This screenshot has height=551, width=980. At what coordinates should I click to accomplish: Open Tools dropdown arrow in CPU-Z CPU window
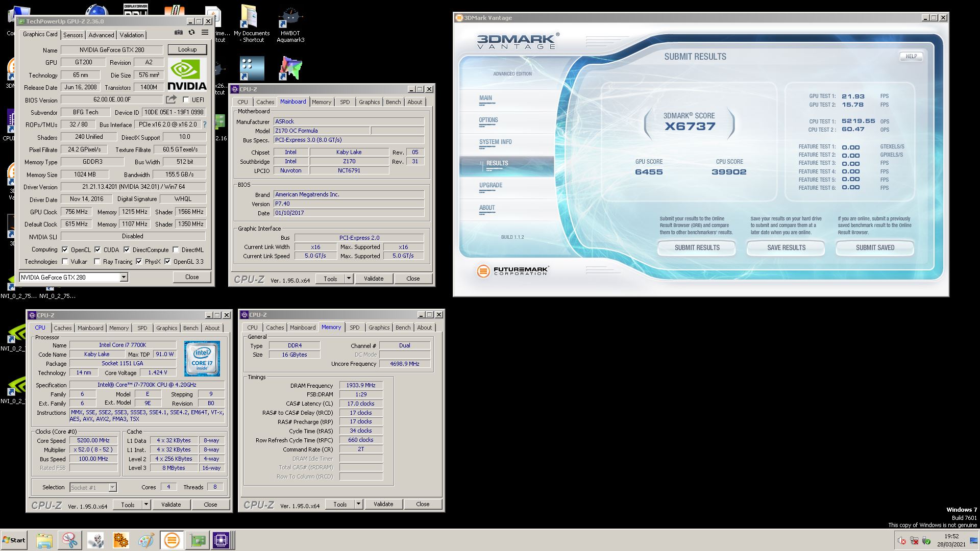146,505
